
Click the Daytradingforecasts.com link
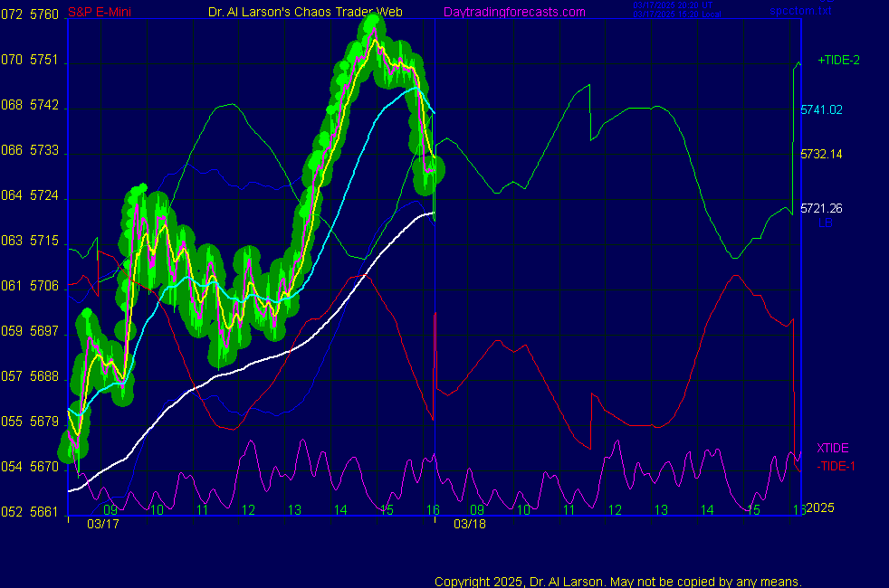coord(513,12)
